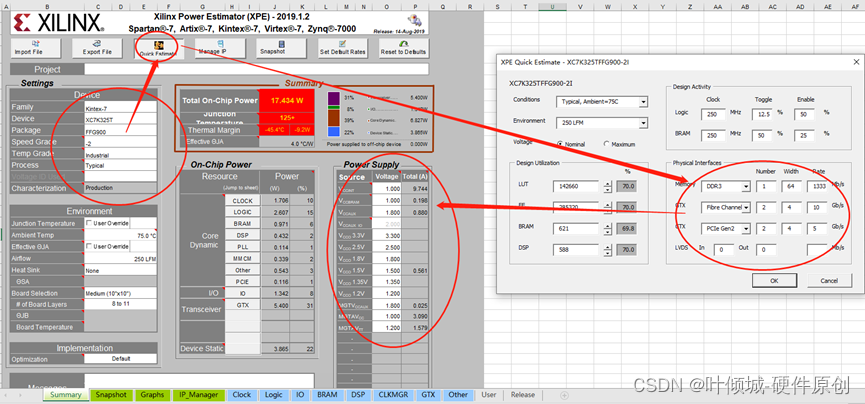865x404 pixels.
Task: Go to the Clock sheet tab
Action: click(x=242, y=395)
